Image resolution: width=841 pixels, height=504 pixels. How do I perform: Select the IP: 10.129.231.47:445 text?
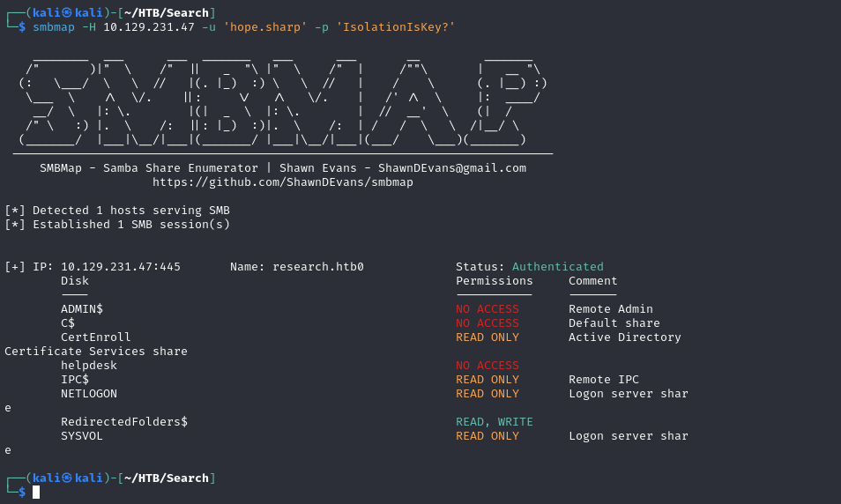107,266
